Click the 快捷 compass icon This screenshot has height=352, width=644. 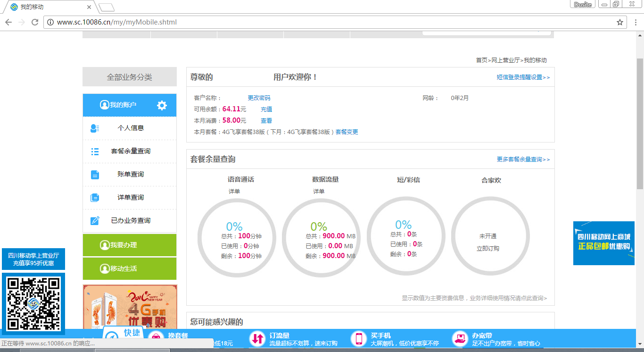[x=112, y=337]
